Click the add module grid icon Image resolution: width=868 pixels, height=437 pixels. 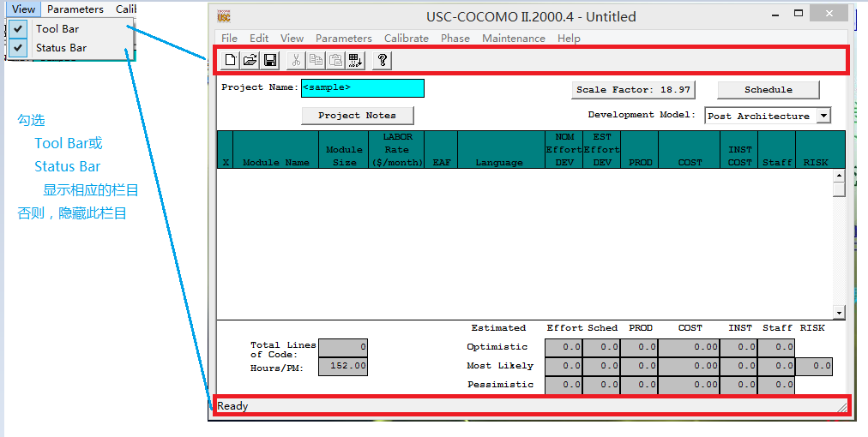(355, 60)
